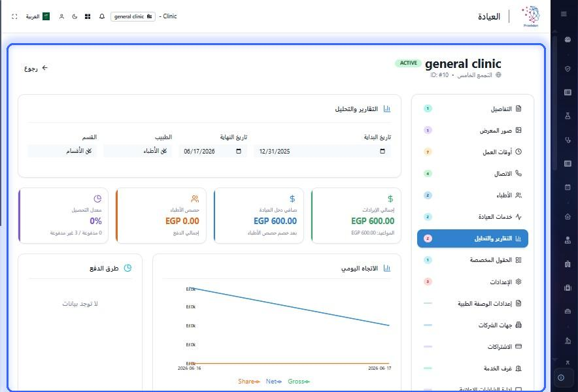Viewport: 578px width, 392px height.
Task: Open house icon in dark sidebar
Action: point(568,217)
